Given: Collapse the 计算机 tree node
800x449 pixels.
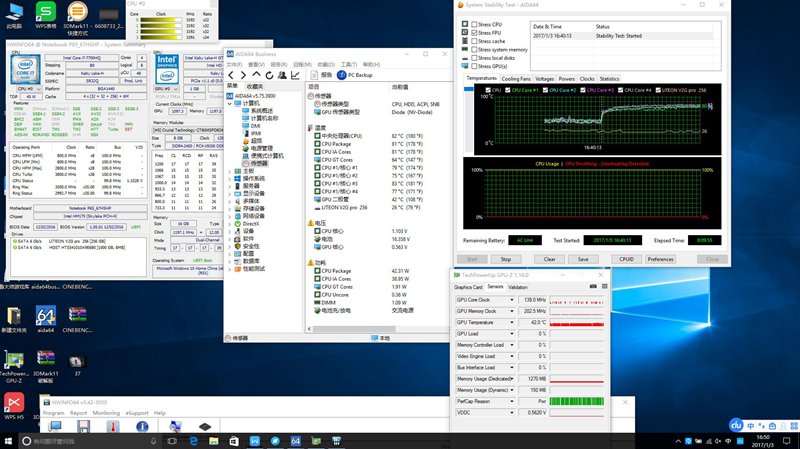Looking at the screenshot, I should click(230, 104).
